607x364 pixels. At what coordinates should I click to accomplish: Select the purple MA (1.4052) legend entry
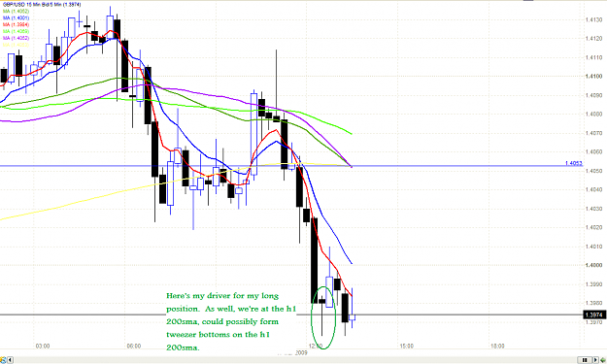click(16, 38)
